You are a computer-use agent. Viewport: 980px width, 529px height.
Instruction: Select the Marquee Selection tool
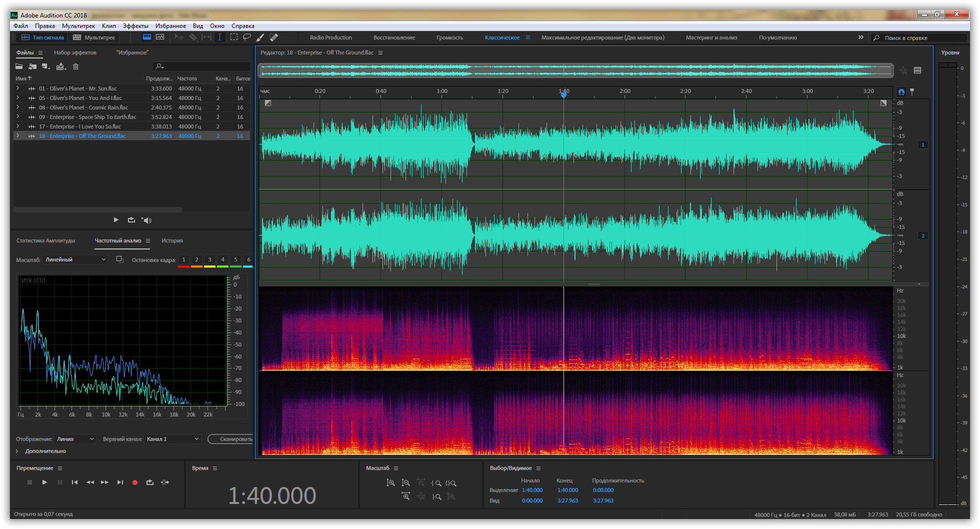[233, 37]
